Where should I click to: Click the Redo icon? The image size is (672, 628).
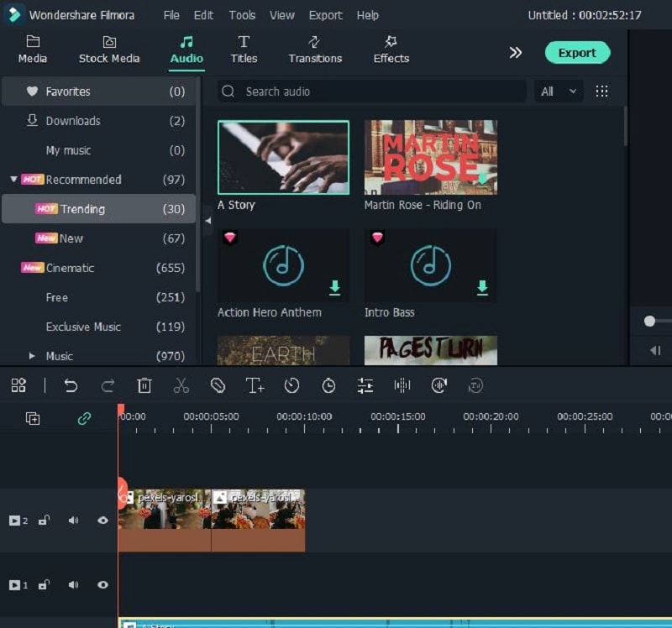click(x=108, y=385)
